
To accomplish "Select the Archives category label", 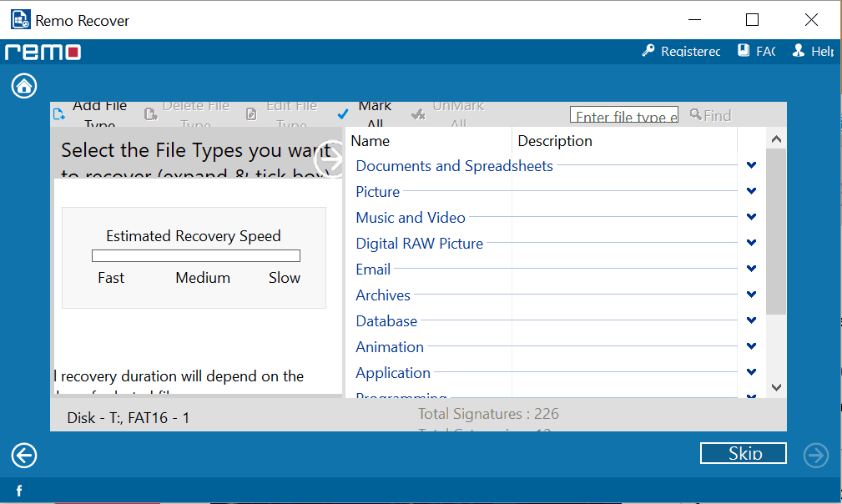I will [383, 295].
